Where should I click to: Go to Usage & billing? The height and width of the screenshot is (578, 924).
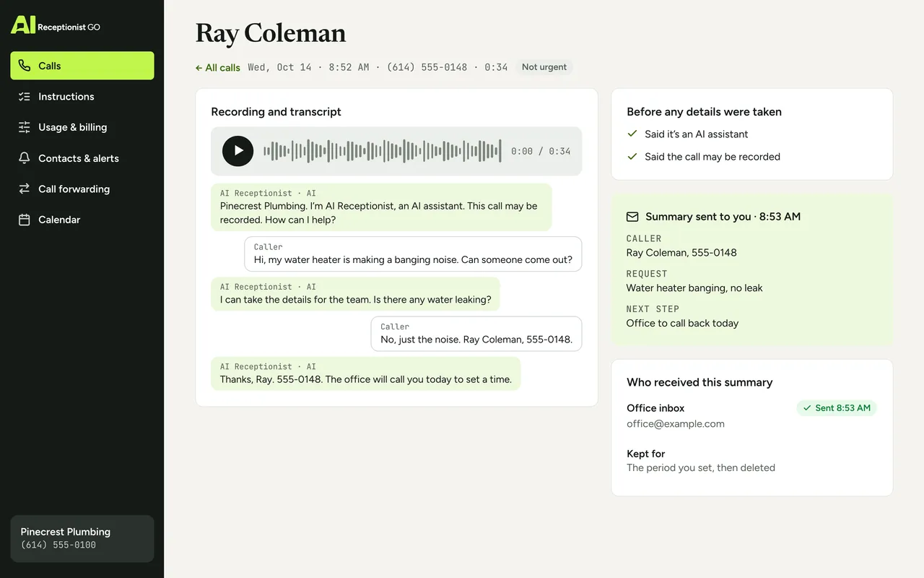point(82,127)
